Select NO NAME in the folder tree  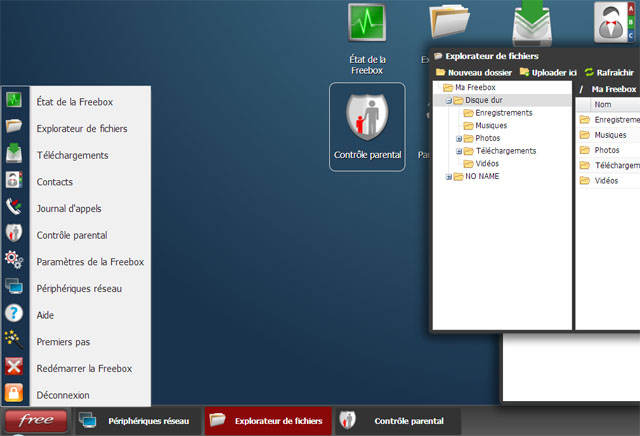point(482,176)
